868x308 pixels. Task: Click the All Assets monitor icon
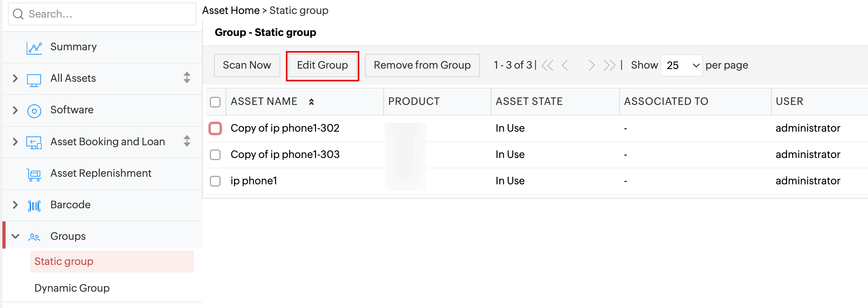pyautogui.click(x=34, y=79)
